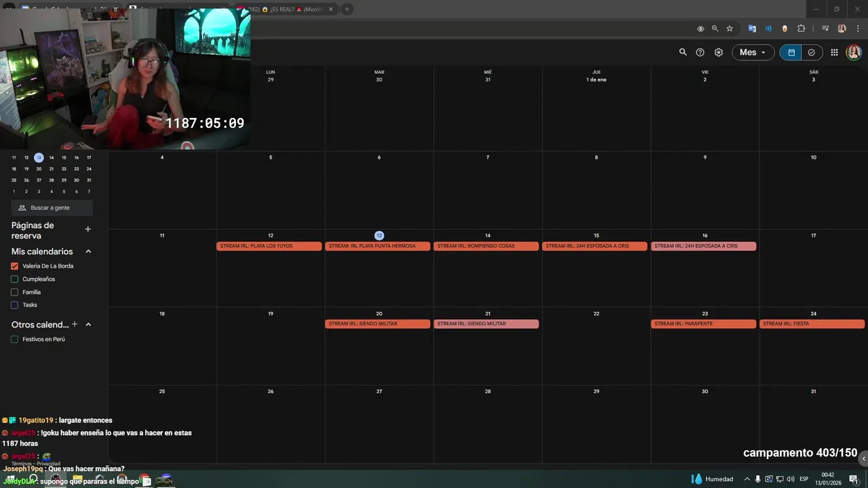Enable the Familia calendar checkbox

14,292
